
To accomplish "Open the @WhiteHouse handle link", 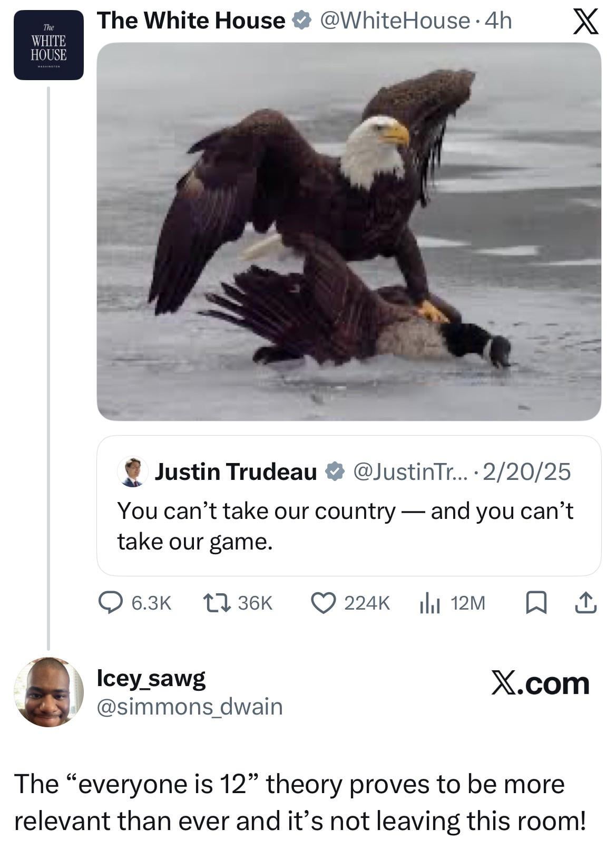I will pyautogui.click(x=395, y=21).
